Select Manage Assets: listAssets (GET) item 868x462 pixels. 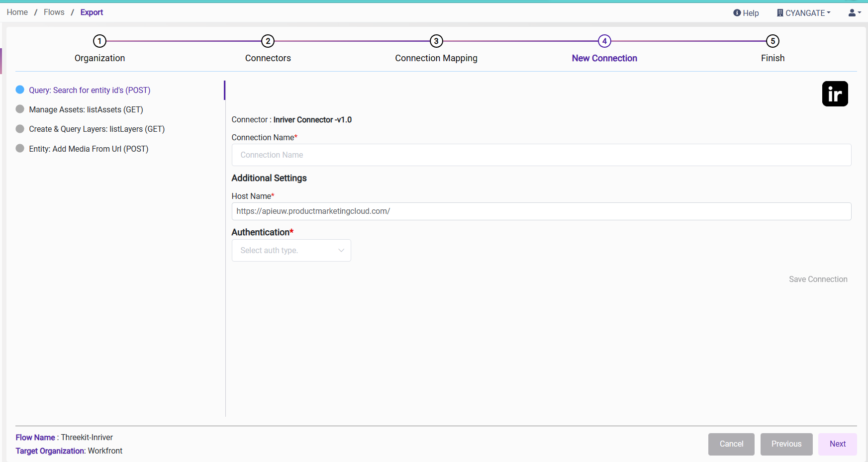pos(86,109)
